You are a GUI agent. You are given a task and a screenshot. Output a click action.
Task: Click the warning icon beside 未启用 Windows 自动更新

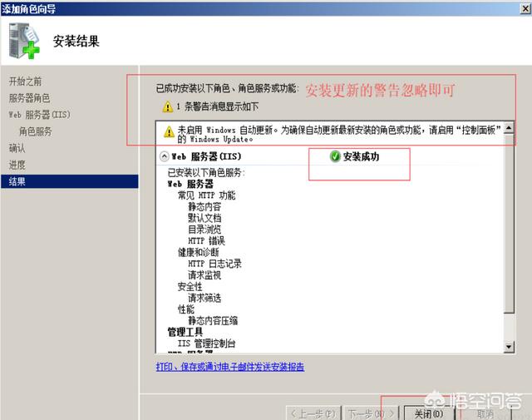click(169, 131)
